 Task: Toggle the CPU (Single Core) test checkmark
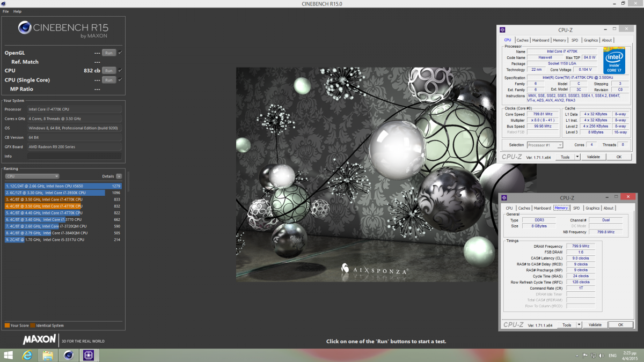120,79
